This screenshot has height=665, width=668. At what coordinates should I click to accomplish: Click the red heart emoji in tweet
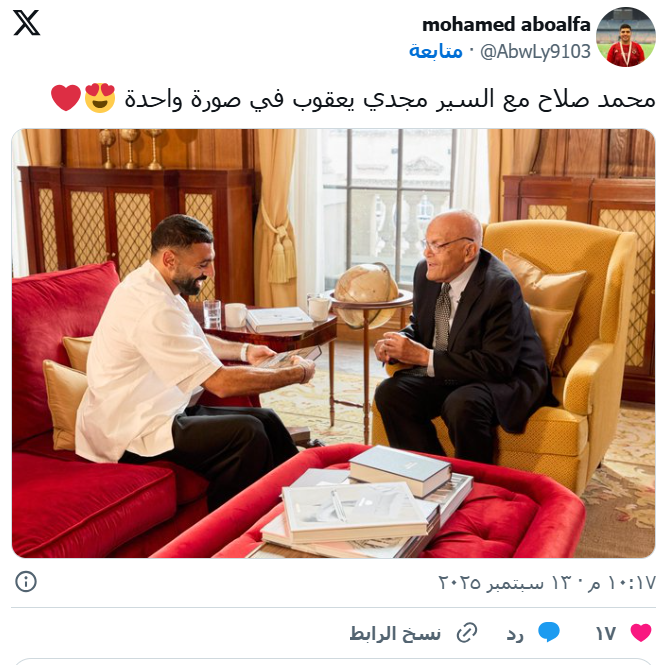66,98
